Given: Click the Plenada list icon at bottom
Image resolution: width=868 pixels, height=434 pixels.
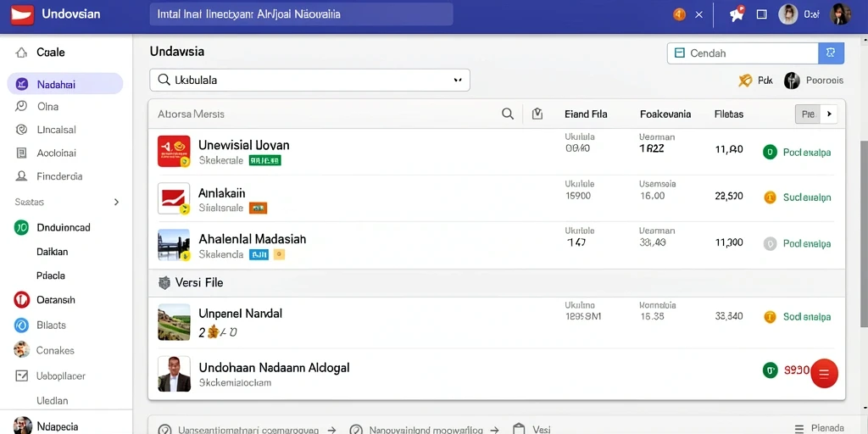Looking at the screenshot, I should point(798,428).
